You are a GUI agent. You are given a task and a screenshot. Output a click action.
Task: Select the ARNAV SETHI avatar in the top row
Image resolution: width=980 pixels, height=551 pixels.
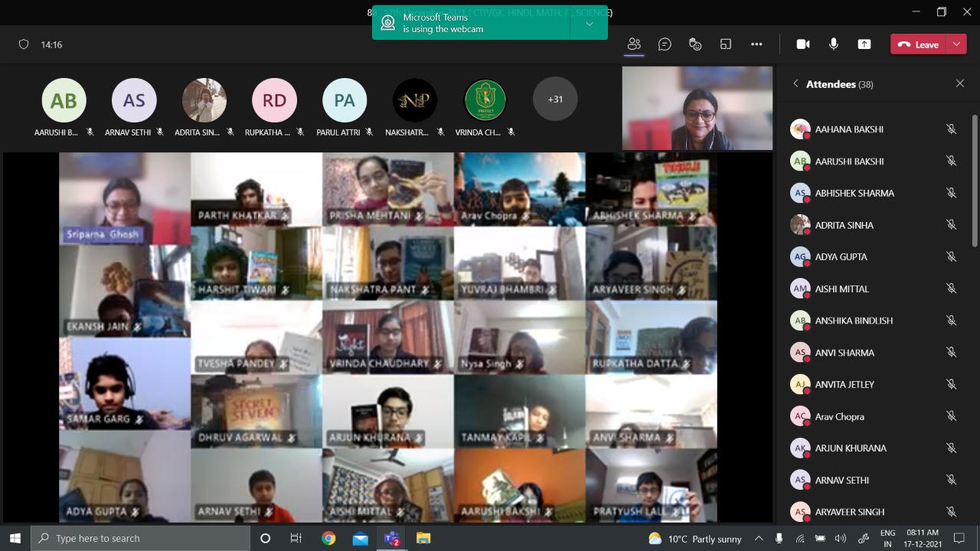point(134,100)
